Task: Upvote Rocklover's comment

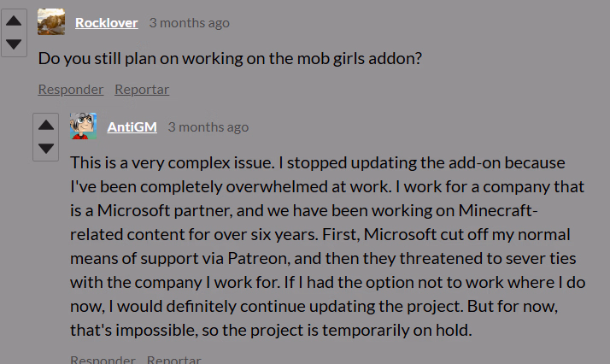Action: click(x=15, y=21)
